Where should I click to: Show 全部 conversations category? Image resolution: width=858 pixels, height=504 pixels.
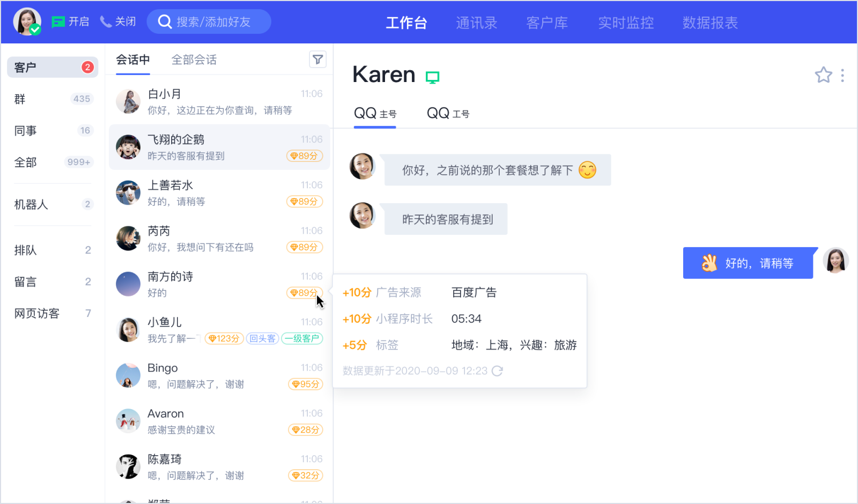tap(53, 162)
